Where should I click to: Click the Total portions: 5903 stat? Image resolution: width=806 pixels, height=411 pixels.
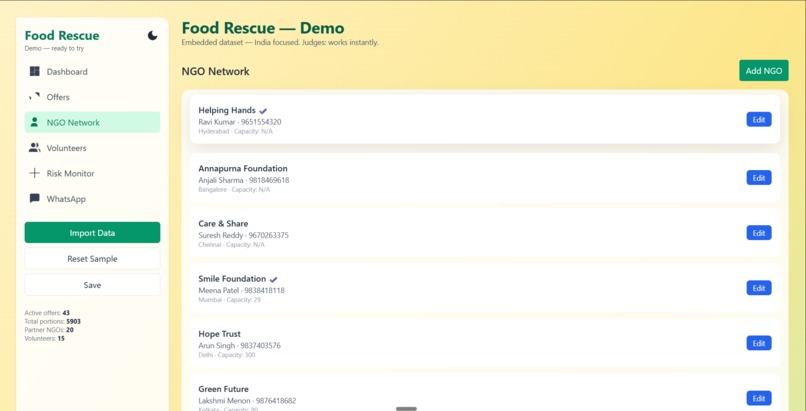click(52, 322)
